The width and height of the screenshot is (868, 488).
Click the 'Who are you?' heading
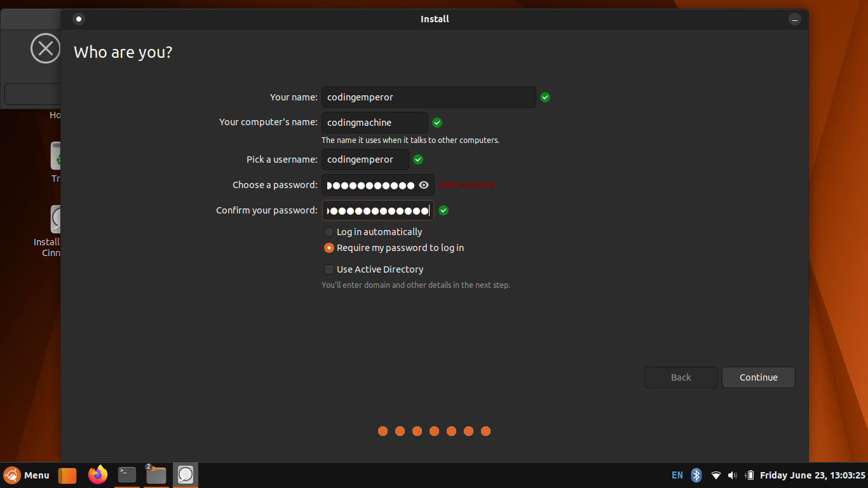123,52
